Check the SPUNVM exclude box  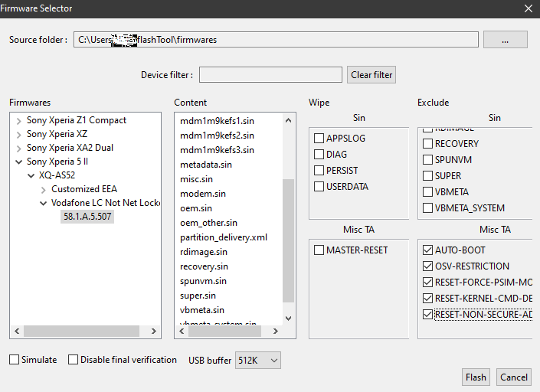click(427, 160)
